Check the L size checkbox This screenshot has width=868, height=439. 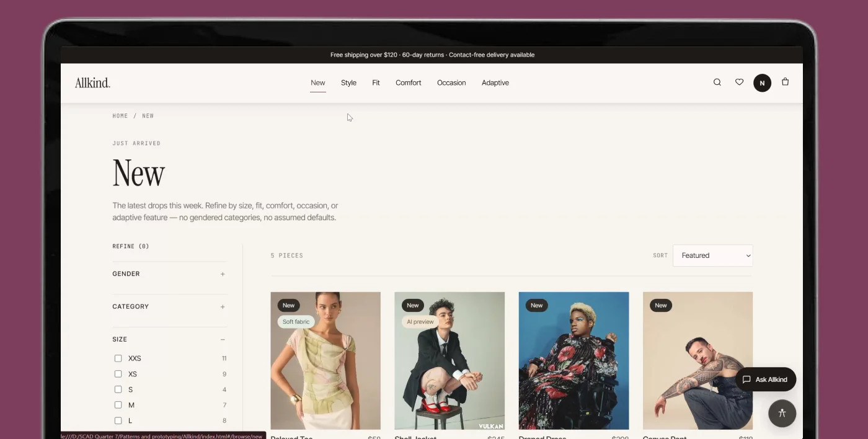118,420
